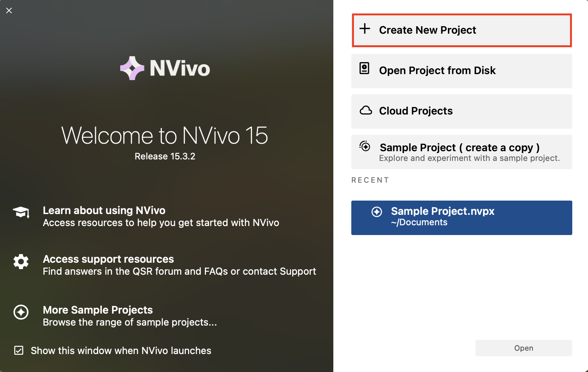Click 'Browse the range of sample projects...' text
This screenshot has width=588, height=372.
pyautogui.click(x=130, y=322)
